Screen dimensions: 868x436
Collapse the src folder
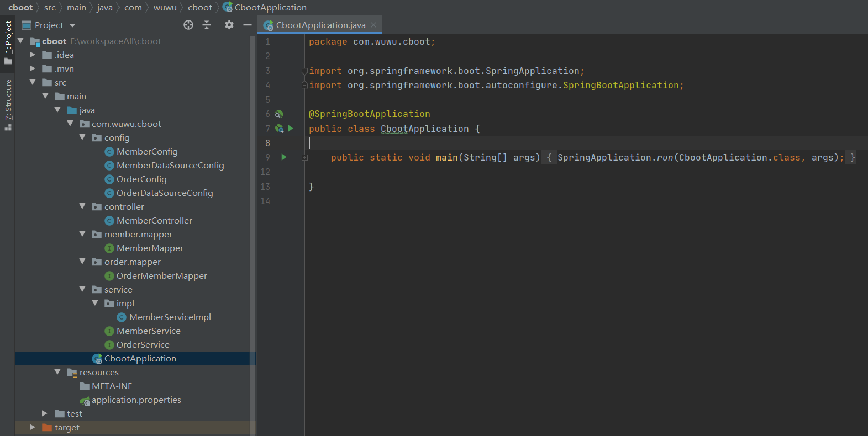pos(33,82)
